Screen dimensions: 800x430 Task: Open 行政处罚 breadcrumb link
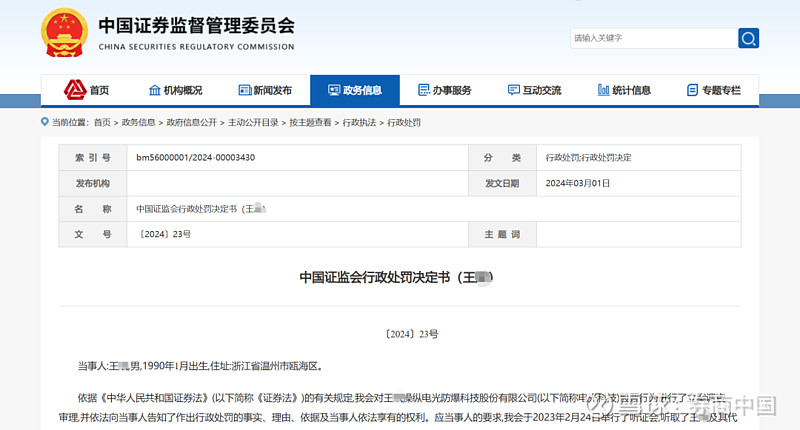[404, 122]
